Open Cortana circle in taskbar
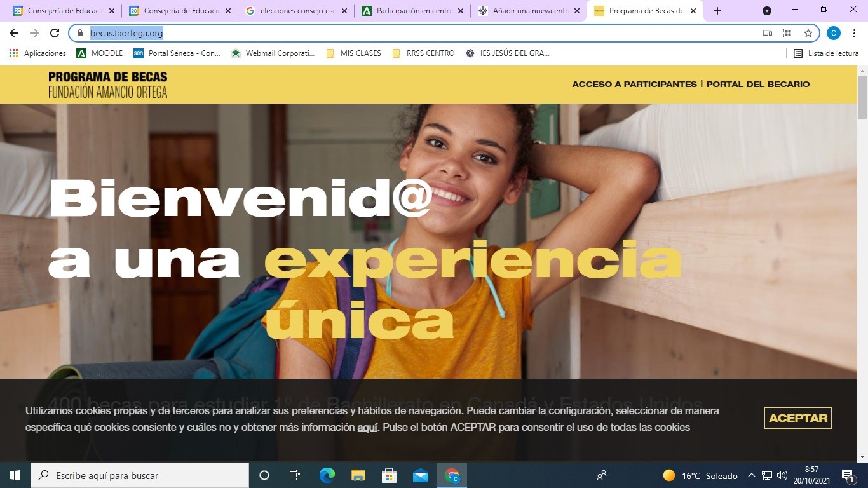The image size is (868, 488). [264, 475]
